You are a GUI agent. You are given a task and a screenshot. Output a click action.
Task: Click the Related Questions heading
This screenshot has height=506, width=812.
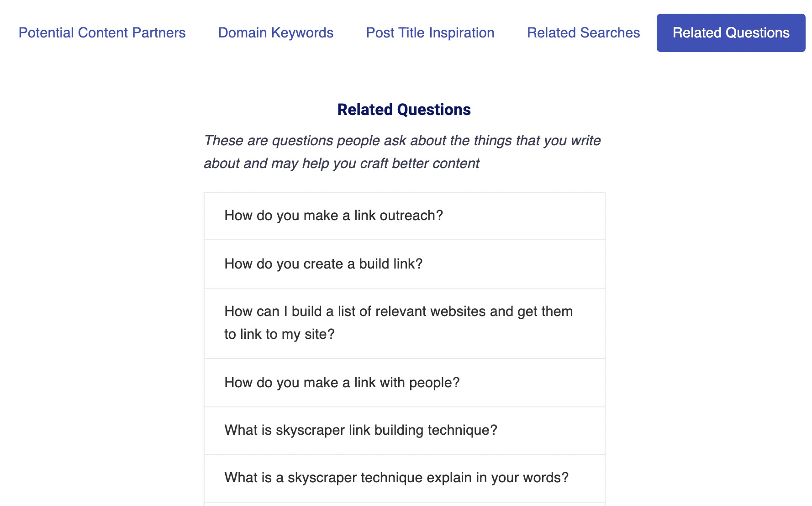tap(404, 109)
